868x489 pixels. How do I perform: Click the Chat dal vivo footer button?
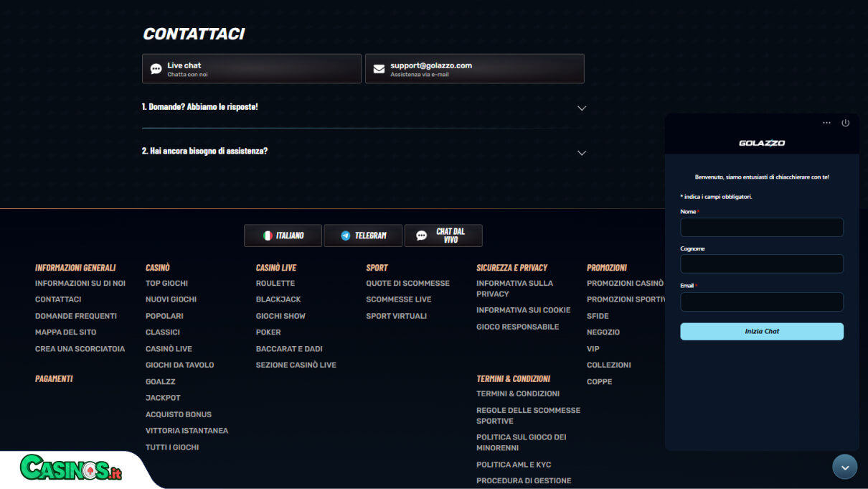pyautogui.click(x=443, y=236)
